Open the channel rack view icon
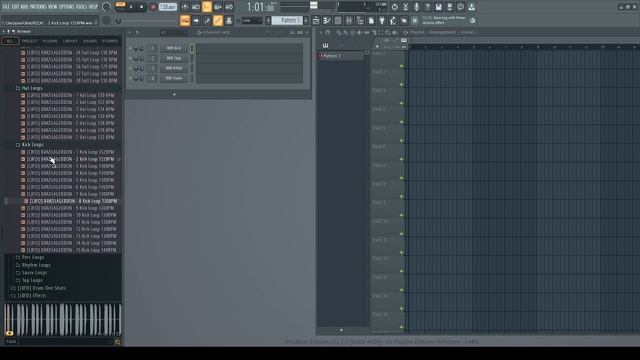Viewport: 640px width, 360px height. point(338,20)
